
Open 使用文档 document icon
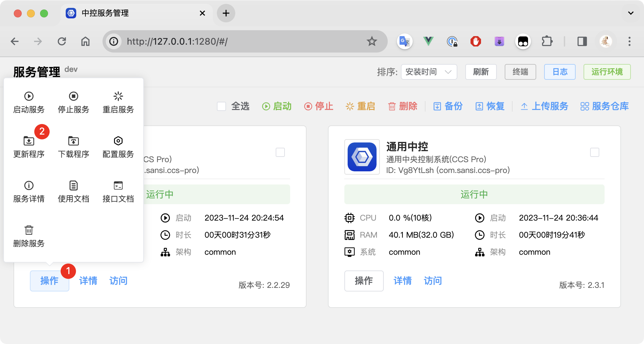coord(74,185)
